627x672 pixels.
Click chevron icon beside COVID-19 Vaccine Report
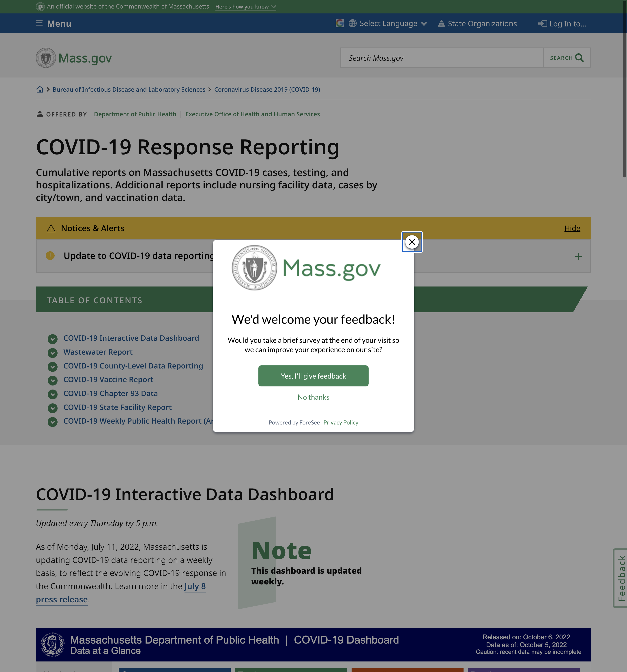point(52,380)
